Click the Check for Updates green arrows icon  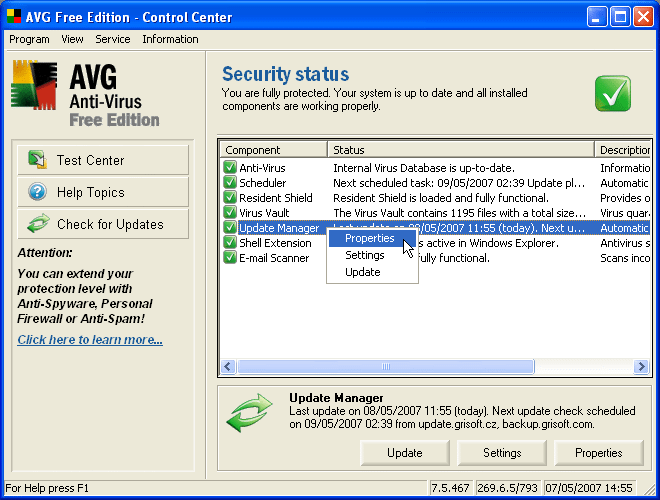click(38, 223)
